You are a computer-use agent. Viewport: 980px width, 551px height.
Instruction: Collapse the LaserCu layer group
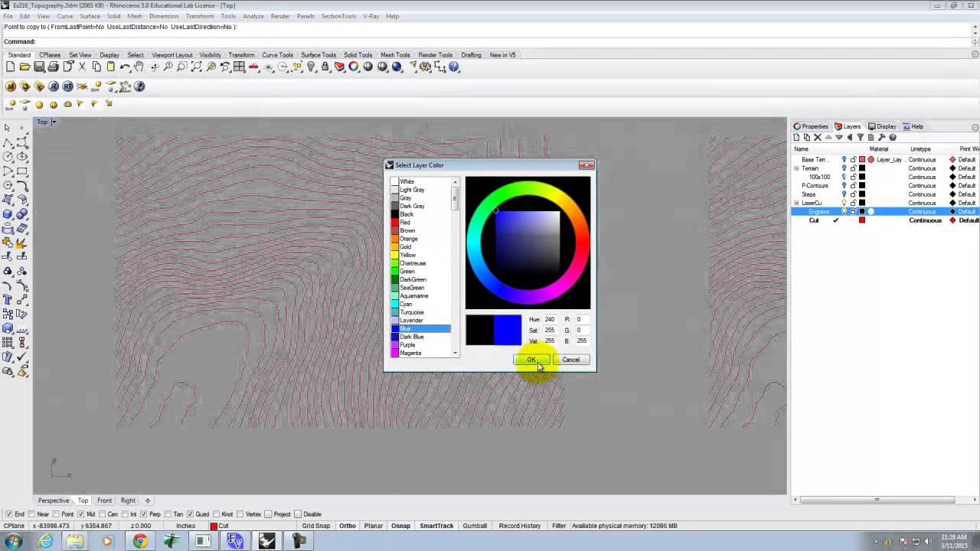point(796,203)
